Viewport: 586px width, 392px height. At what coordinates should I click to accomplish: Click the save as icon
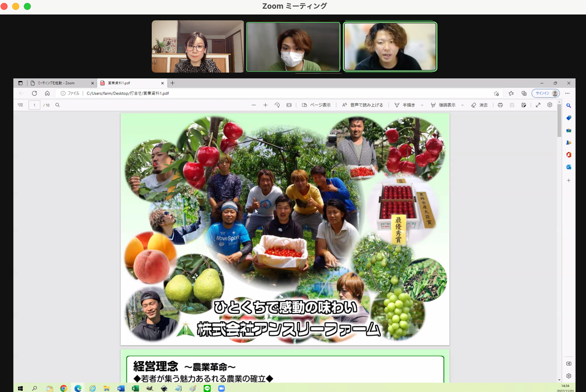point(524,105)
